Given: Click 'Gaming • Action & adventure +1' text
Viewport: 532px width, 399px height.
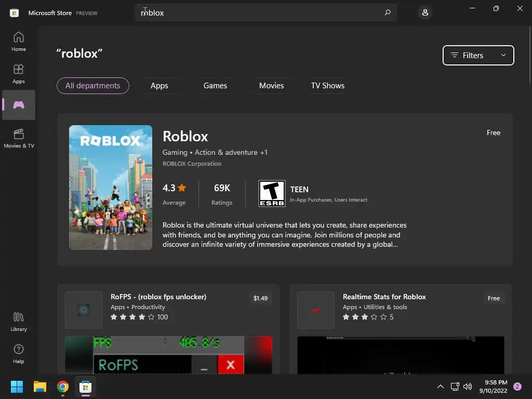Looking at the screenshot, I should point(215,152).
